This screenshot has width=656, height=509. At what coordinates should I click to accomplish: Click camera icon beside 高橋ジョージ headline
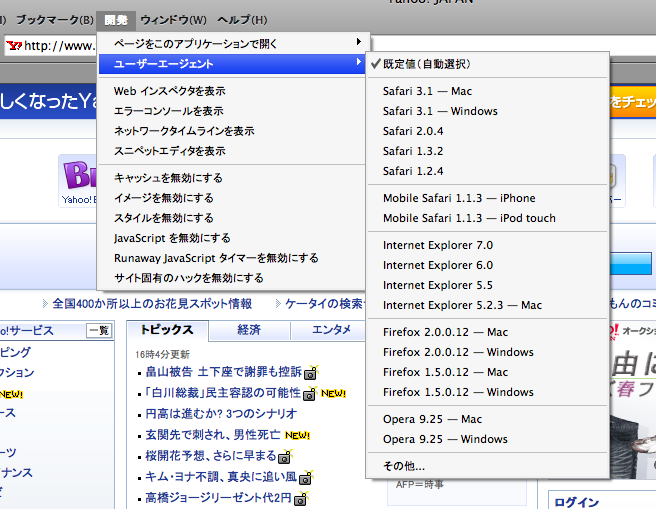click(x=301, y=499)
